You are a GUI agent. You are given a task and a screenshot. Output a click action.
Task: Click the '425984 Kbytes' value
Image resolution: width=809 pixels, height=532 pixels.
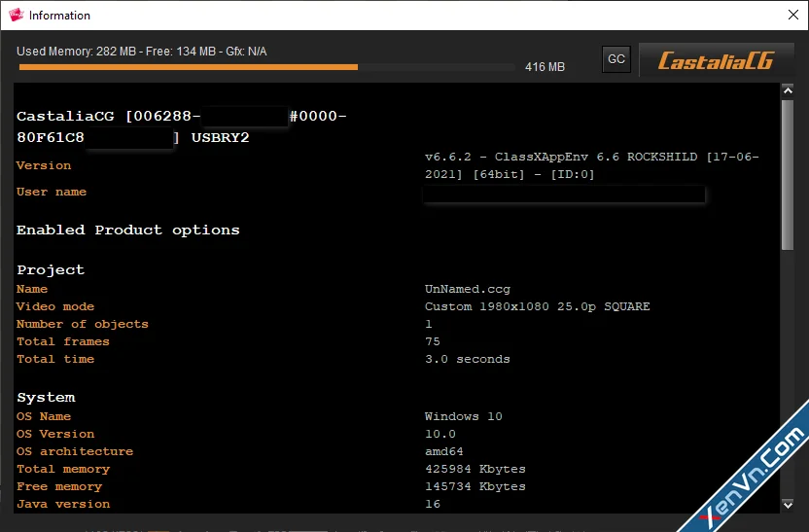tap(475, 469)
